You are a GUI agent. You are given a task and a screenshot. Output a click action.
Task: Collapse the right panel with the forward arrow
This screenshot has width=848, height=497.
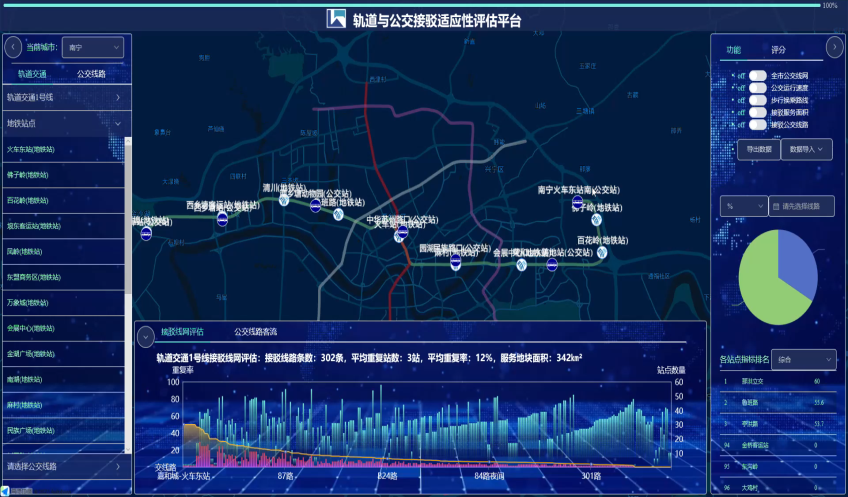point(834,46)
